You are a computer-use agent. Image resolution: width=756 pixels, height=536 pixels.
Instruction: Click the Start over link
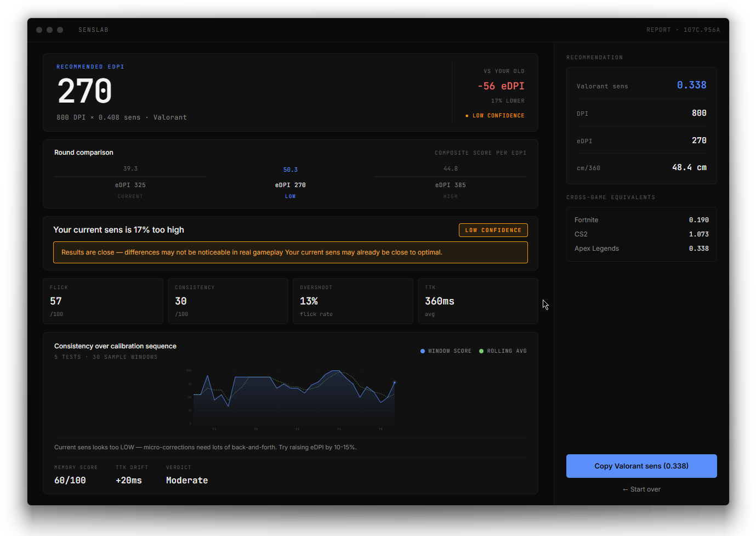(x=641, y=489)
